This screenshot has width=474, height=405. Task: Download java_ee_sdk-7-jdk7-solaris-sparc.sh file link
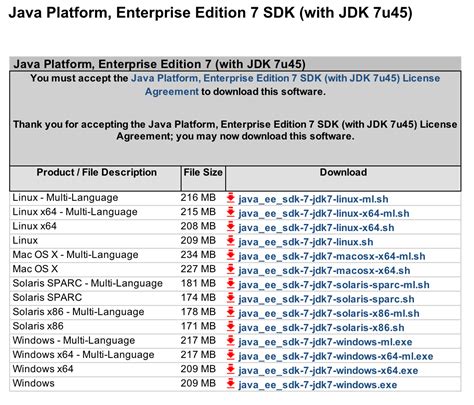coord(326,300)
